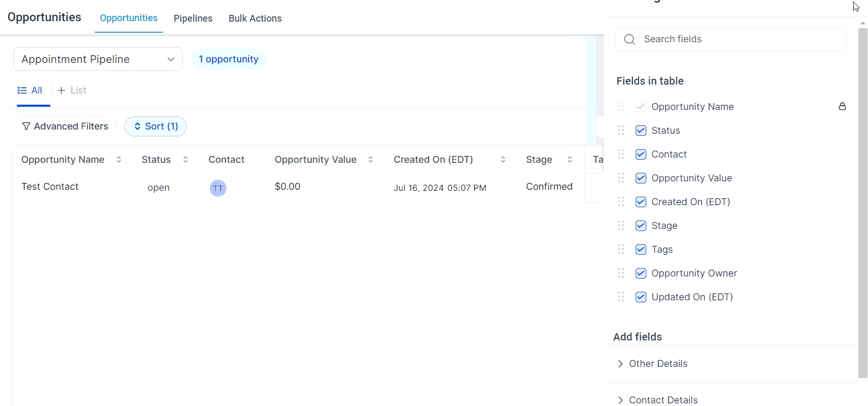Click drag handle beside Tags field

(621, 250)
